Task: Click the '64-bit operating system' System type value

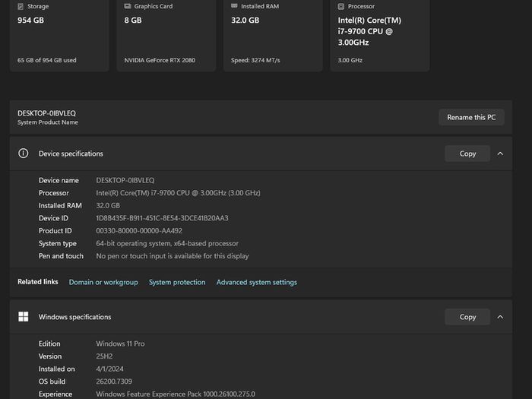Action: tap(167, 243)
